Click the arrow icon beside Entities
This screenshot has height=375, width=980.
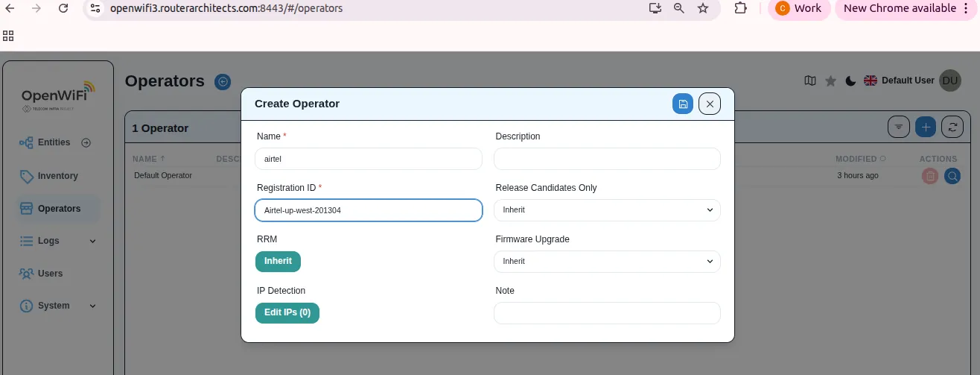point(86,142)
